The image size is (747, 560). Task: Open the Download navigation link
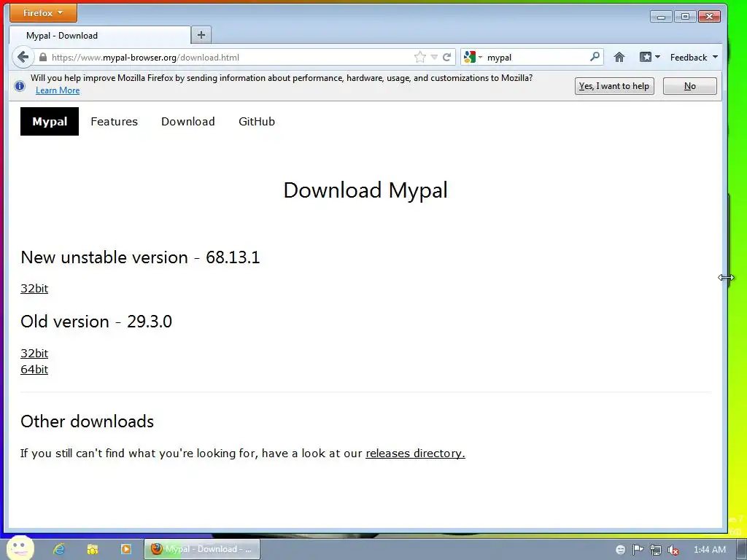click(188, 122)
